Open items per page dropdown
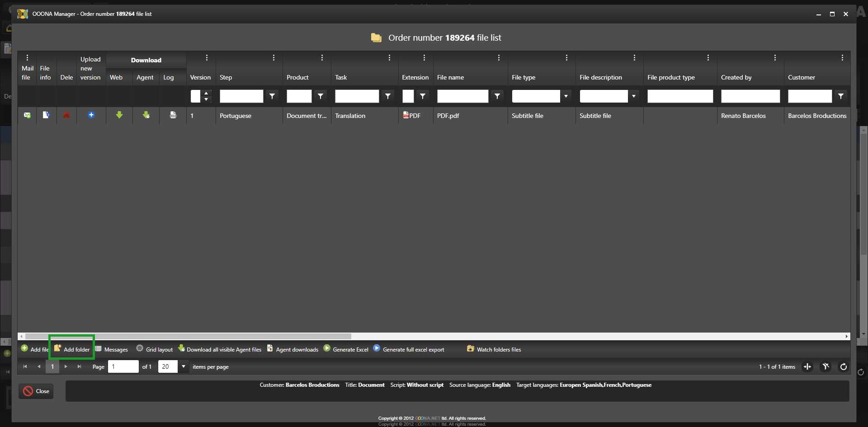Viewport: 868px width, 427px height. pos(184,366)
